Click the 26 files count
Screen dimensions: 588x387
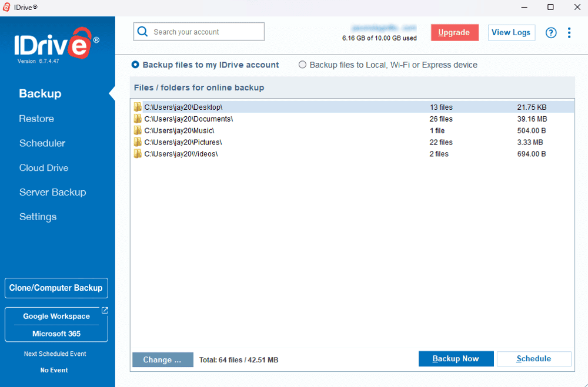click(x=441, y=119)
